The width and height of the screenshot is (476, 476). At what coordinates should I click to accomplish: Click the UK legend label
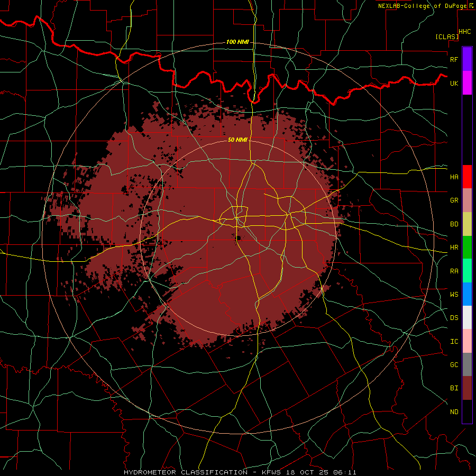(454, 83)
